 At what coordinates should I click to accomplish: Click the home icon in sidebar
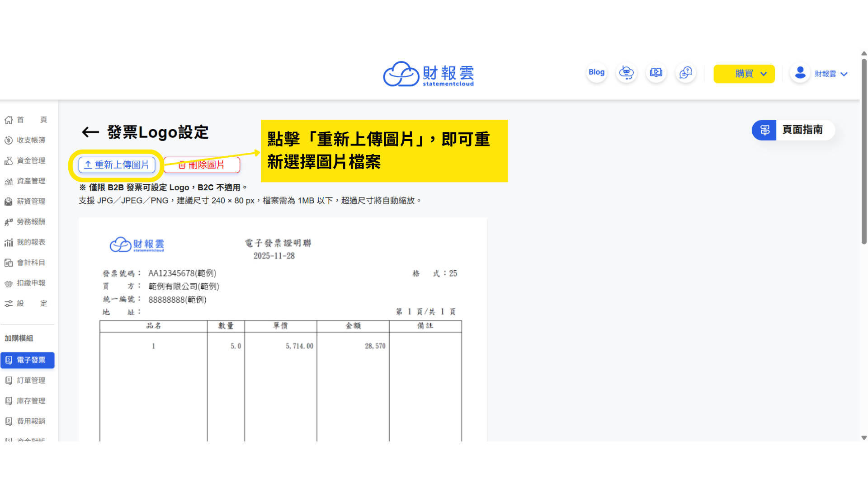click(x=9, y=120)
